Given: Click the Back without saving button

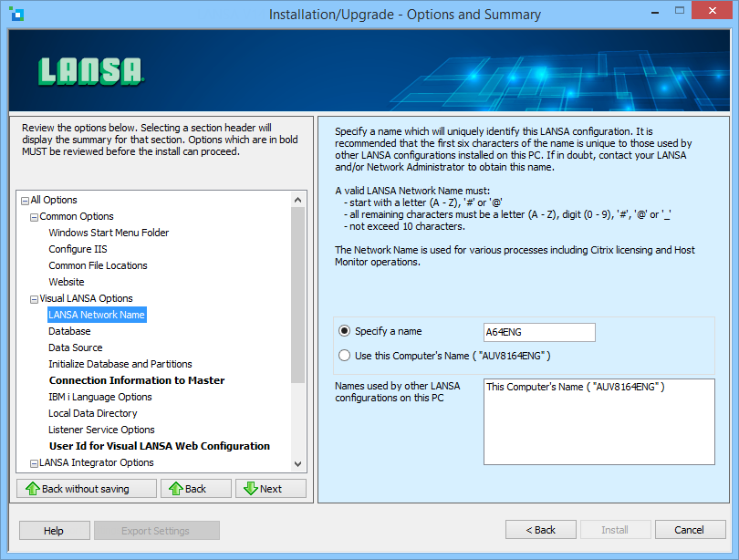Looking at the screenshot, I should 87,489.
